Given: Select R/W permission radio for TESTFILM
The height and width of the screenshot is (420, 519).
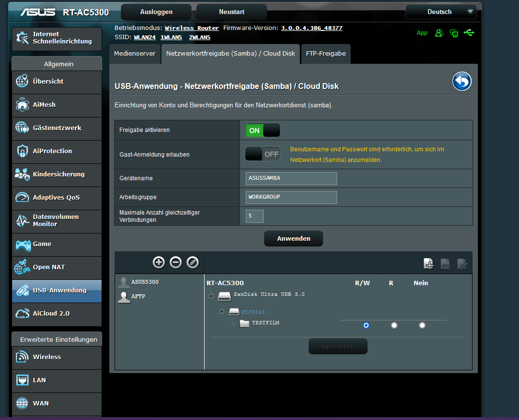Looking at the screenshot, I should coord(366,325).
